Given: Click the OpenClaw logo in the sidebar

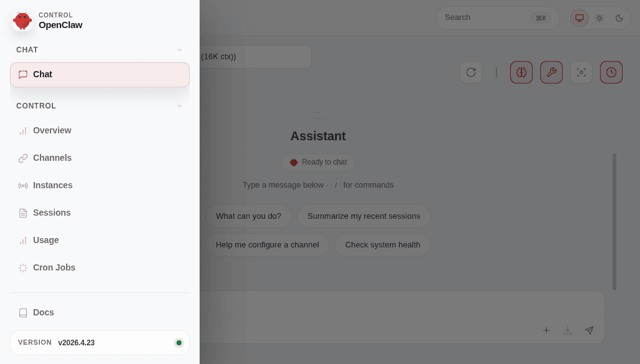Looking at the screenshot, I should 22,21.
